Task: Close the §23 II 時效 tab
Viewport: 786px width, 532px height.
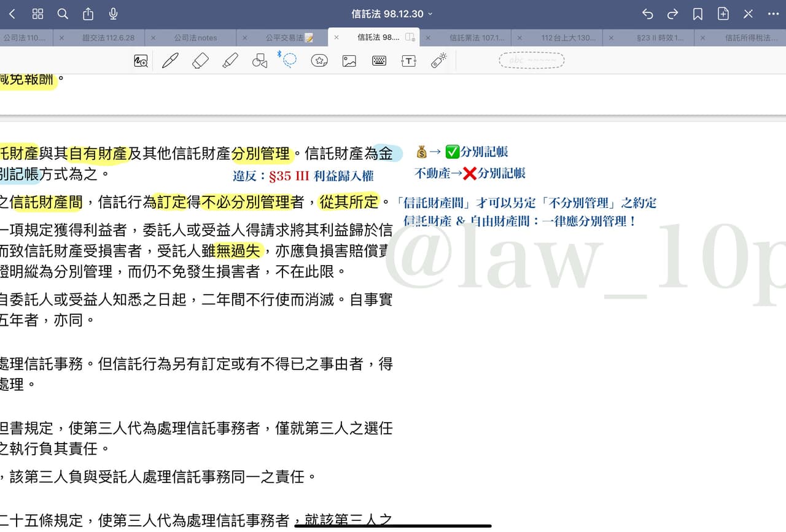Action: (x=611, y=37)
